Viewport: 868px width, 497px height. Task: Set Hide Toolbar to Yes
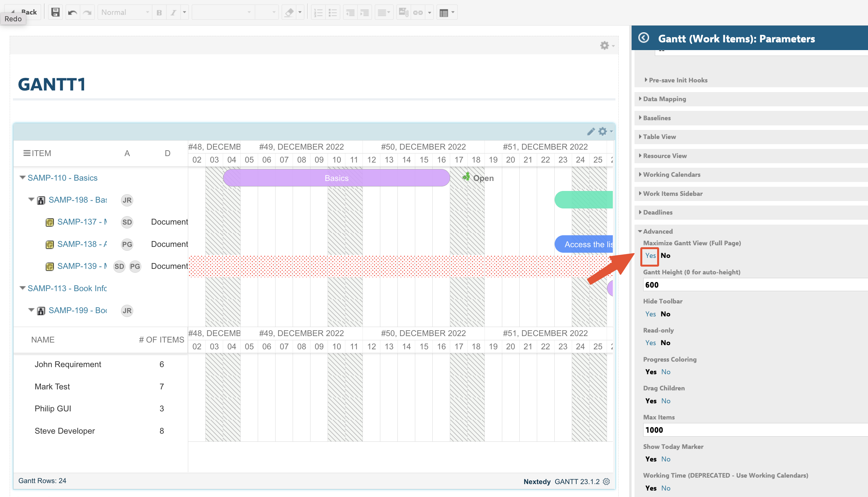click(650, 314)
